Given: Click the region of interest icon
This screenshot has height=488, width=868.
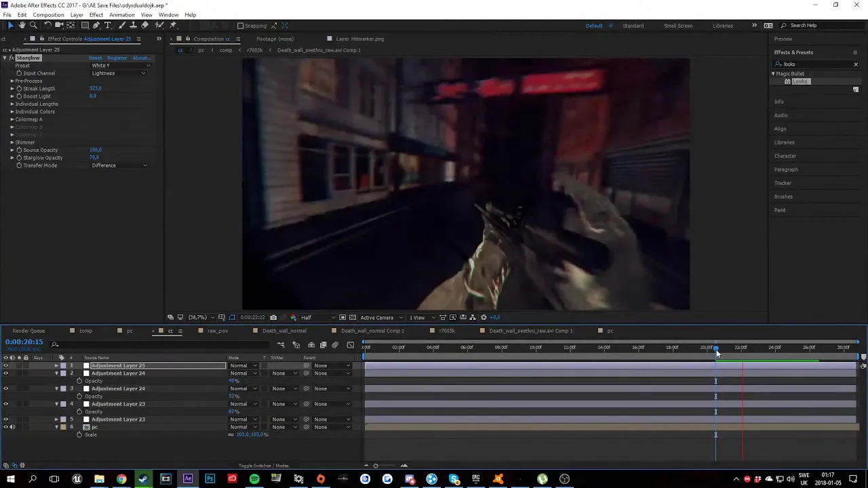Looking at the screenshot, I should pos(342,317).
